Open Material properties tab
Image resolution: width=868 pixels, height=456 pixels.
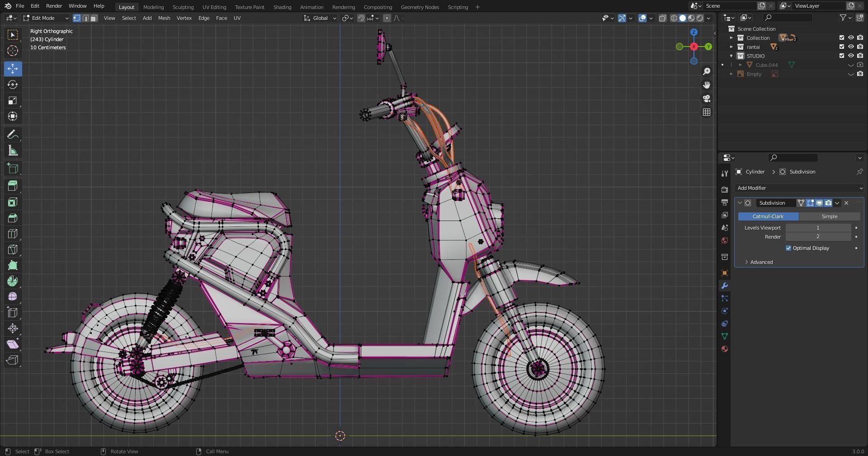[725, 349]
